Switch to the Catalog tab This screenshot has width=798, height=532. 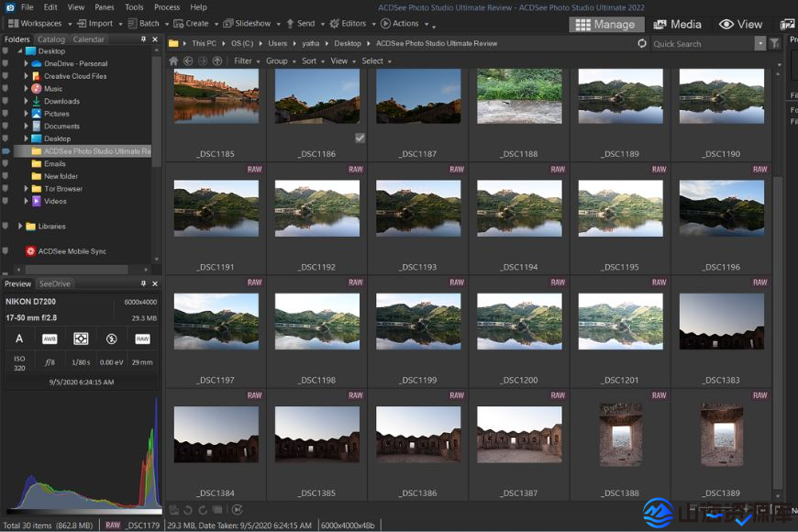tap(51, 39)
